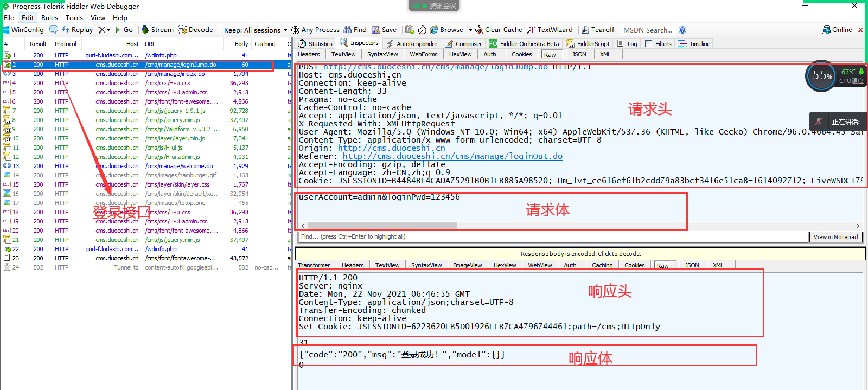Open the View menu

98,17
